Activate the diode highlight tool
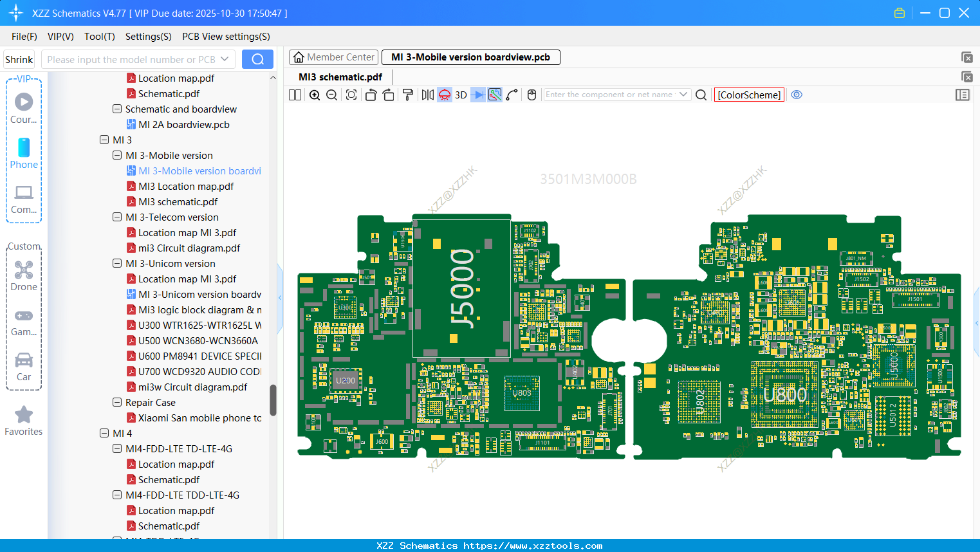980x552 pixels. [x=444, y=95]
